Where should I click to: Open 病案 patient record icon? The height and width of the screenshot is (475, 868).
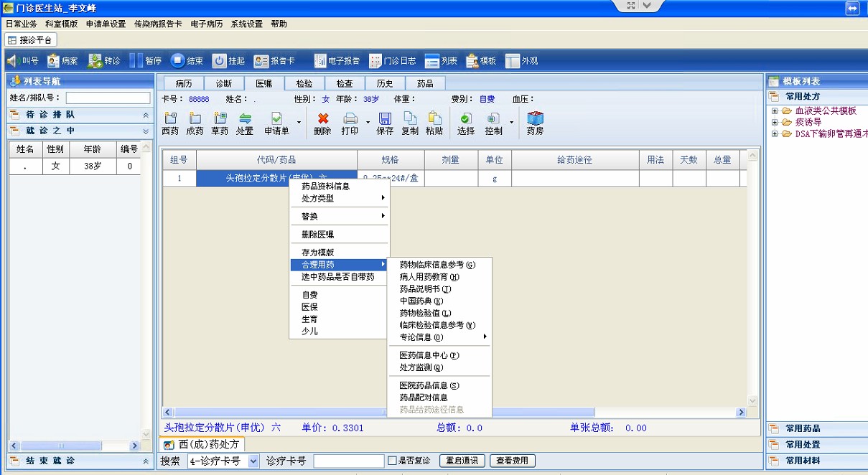click(x=53, y=61)
